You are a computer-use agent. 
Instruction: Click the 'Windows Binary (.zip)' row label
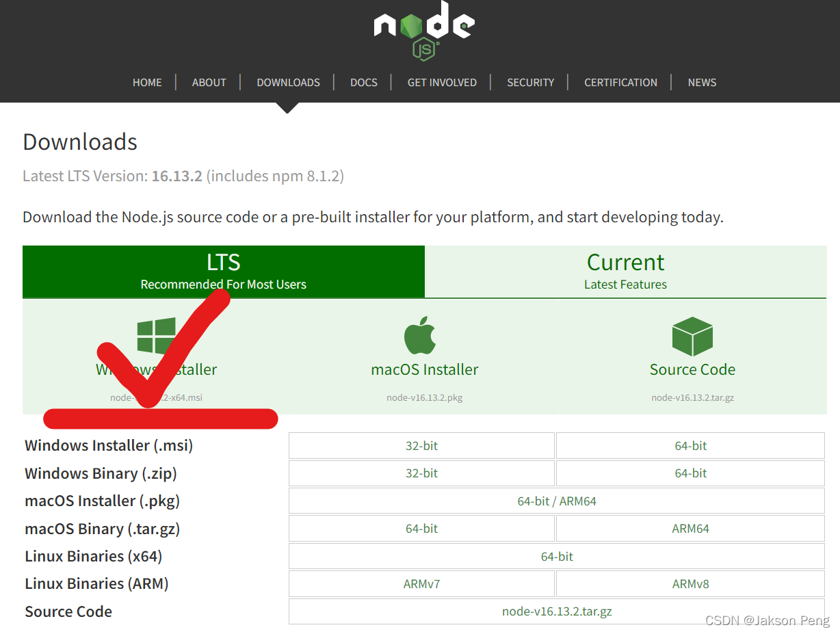(101, 473)
